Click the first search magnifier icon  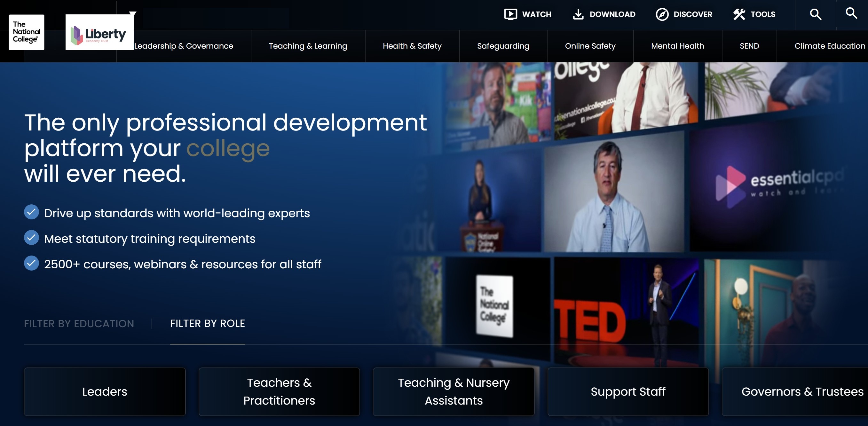coord(816,14)
